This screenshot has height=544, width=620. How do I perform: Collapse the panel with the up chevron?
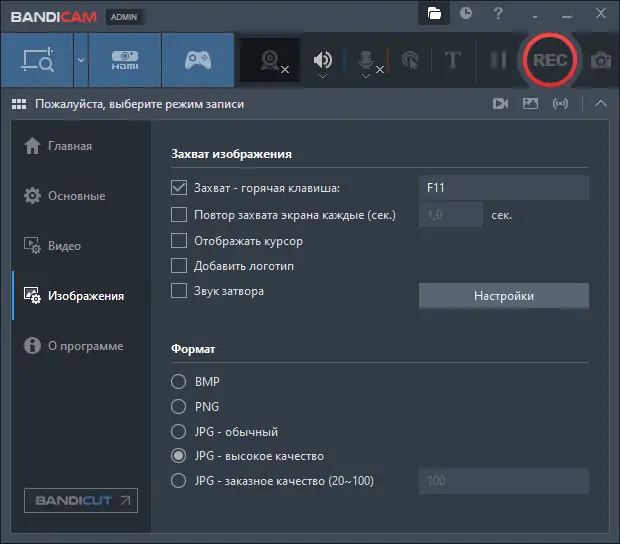tap(601, 104)
